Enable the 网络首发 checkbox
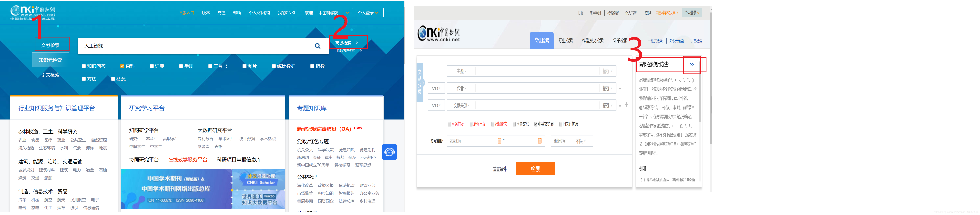980x215 pixels. pyautogui.click(x=449, y=124)
